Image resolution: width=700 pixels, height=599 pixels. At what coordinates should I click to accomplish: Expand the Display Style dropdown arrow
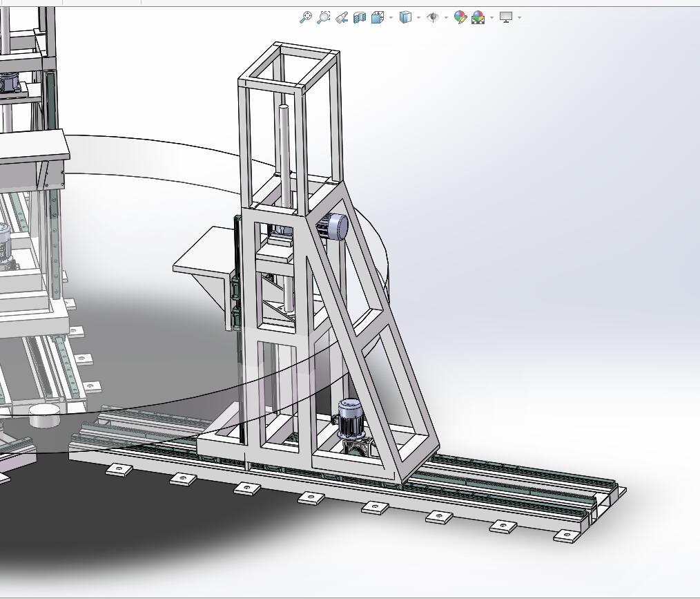[419, 18]
